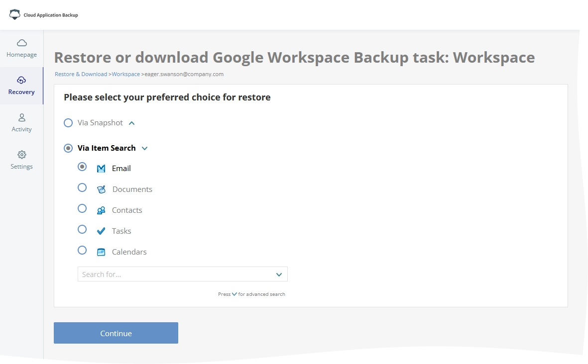The height and width of the screenshot is (364, 588).
Task: Open the Homepage cloud icon
Action: tap(22, 43)
